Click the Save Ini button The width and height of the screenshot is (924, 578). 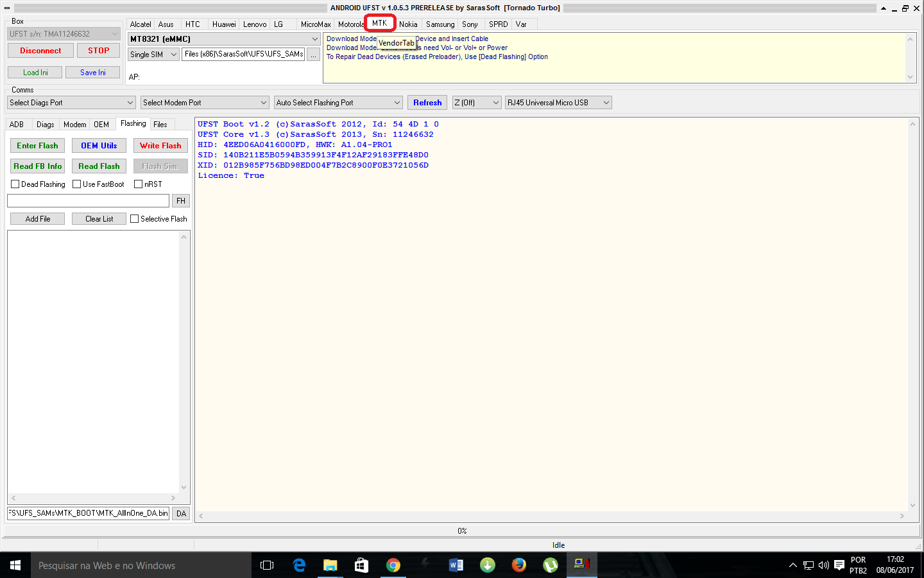pyautogui.click(x=93, y=73)
